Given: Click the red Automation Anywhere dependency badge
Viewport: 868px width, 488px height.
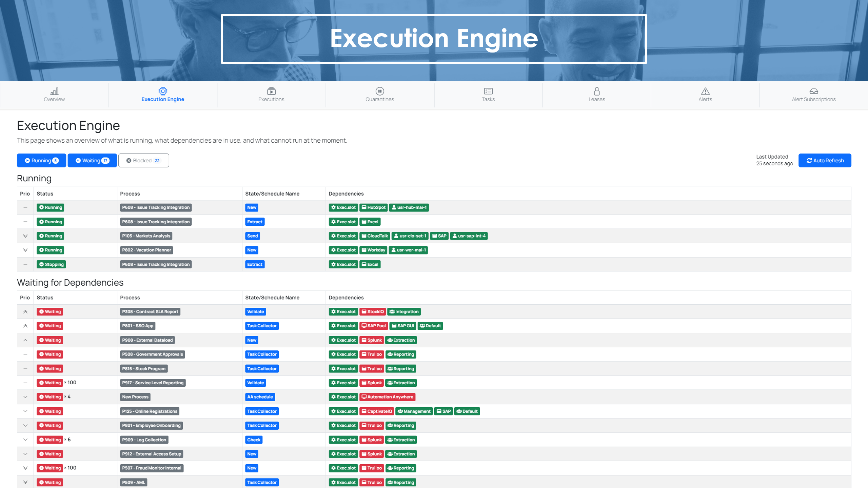Looking at the screenshot, I should pos(387,397).
